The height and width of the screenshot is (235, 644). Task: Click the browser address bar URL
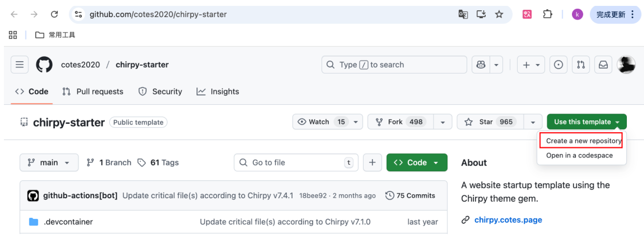click(x=158, y=14)
